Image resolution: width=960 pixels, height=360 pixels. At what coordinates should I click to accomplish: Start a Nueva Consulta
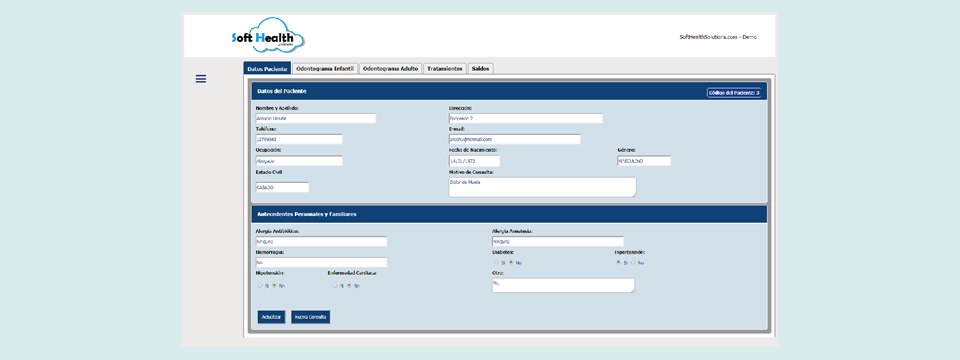click(310, 317)
